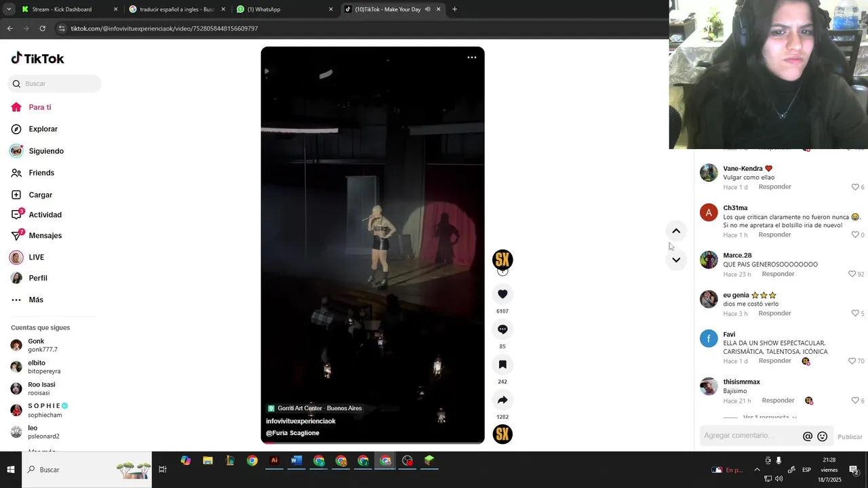
Task: Mute the TikTok browser tab audio
Action: pyautogui.click(x=427, y=9)
